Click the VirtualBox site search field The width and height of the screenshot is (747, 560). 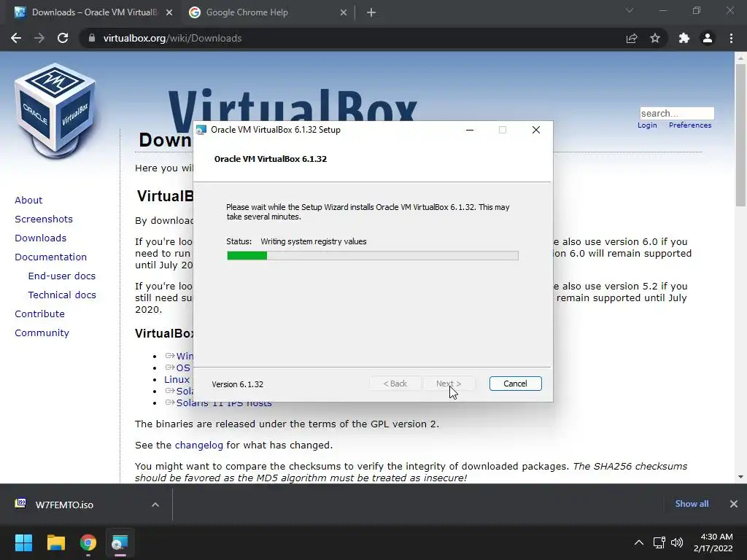click(676, 113)
